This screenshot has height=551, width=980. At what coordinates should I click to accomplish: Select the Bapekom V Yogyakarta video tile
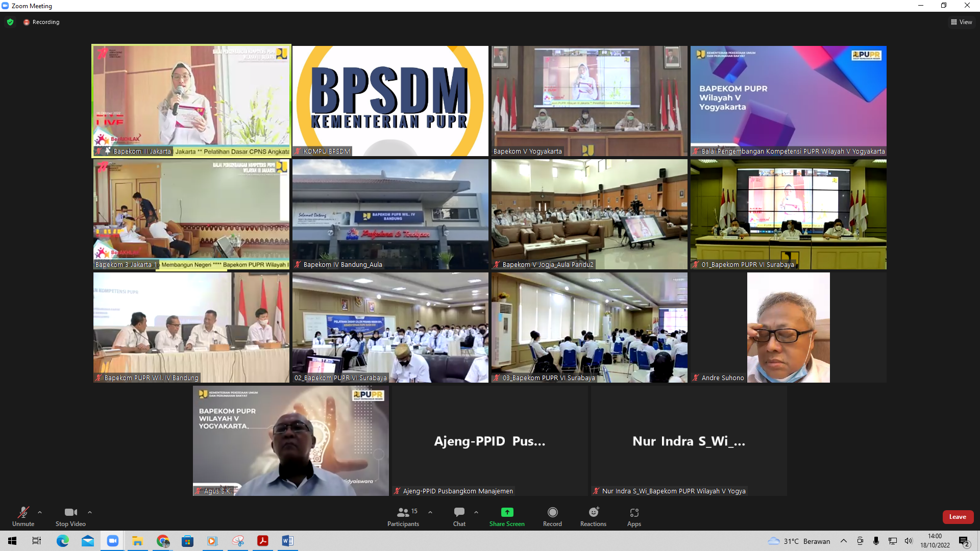[590, 101]
